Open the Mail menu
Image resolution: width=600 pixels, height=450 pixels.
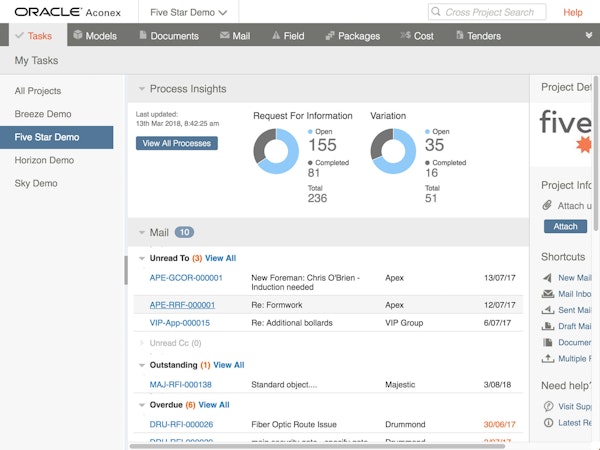pos(235,36)
